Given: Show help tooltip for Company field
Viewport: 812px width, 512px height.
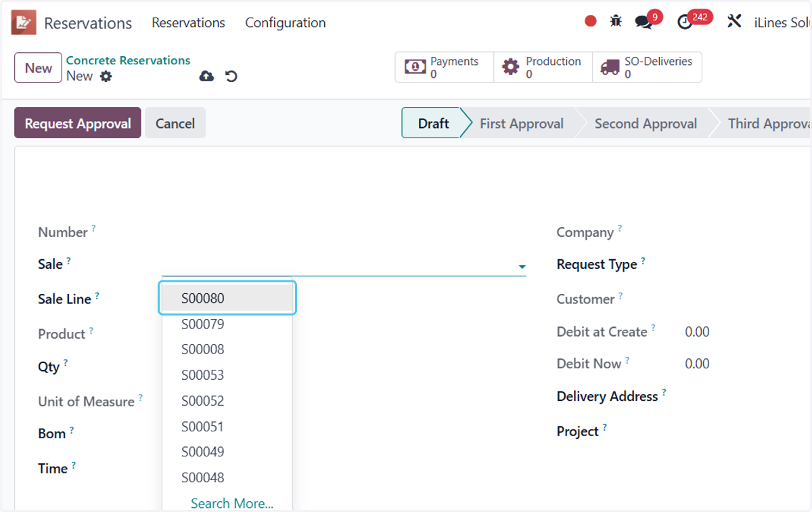Looking at the screenshot, I should (x=619, y=229).
